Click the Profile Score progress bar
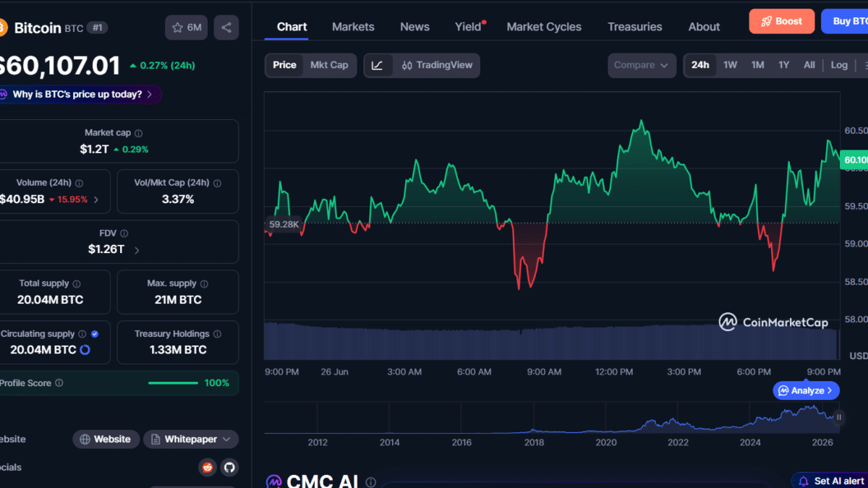 [x=173, y=383]
